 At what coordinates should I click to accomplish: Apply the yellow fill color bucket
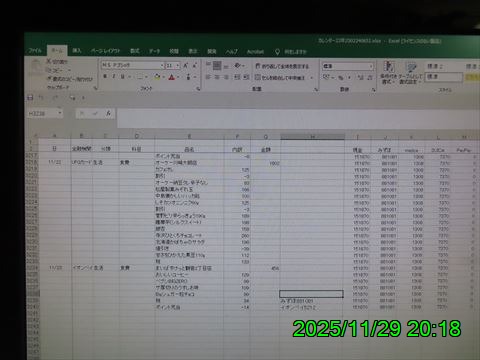[157, 77]
